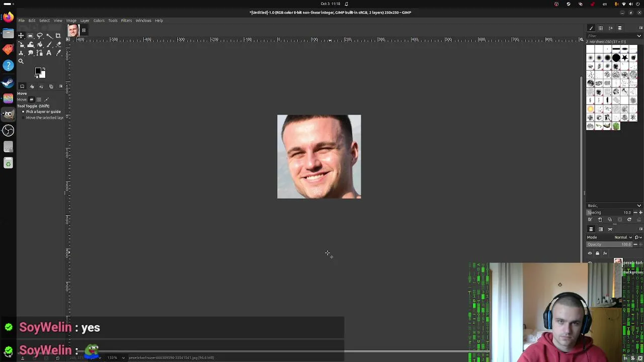Open background color white swatch

(43, 75)
